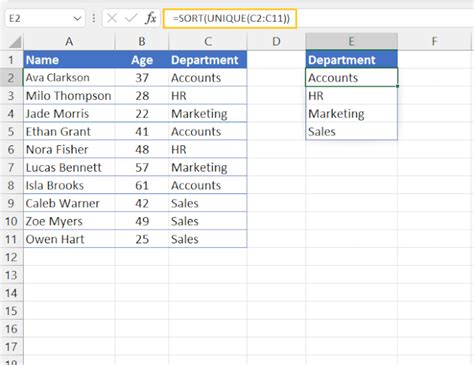Select column A header
This screenshot has width=474, height=365.
(x=69, y=42)
